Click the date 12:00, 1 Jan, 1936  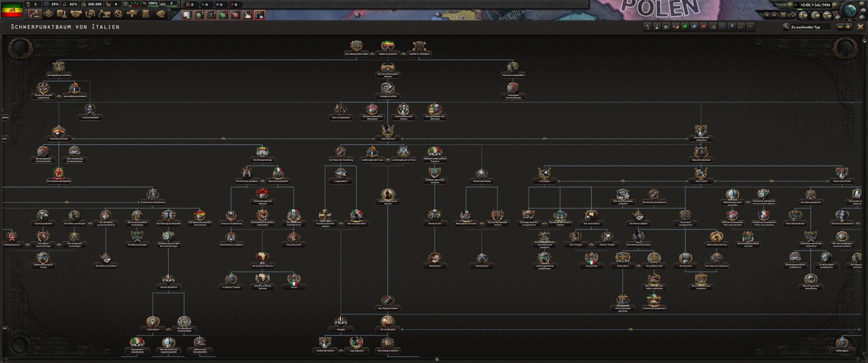coord(815,5)
